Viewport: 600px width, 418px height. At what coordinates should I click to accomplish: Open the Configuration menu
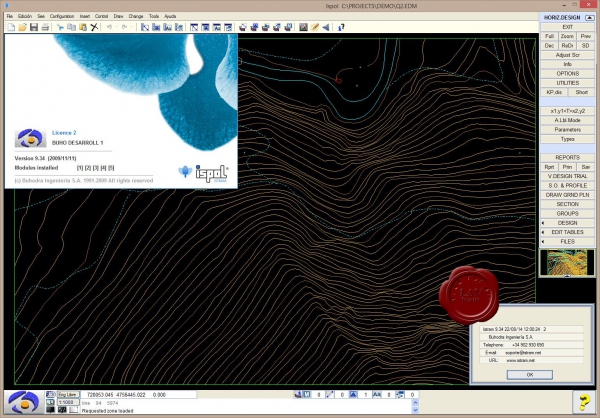point(62,16)
